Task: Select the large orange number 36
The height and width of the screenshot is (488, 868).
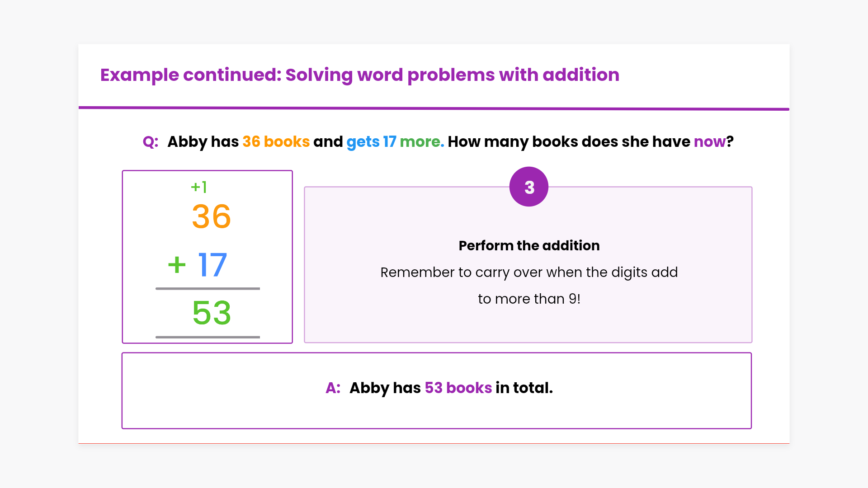Action: [212, 216]
